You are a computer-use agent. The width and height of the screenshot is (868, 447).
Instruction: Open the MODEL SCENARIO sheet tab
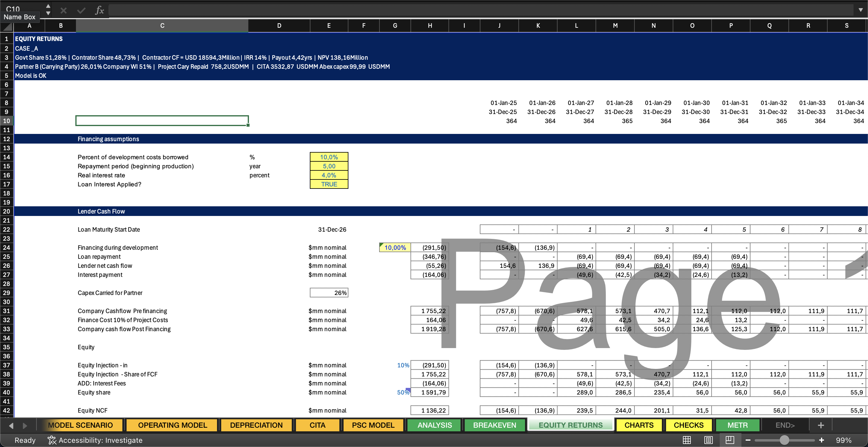pyautogui.click(x=80, y=425)
